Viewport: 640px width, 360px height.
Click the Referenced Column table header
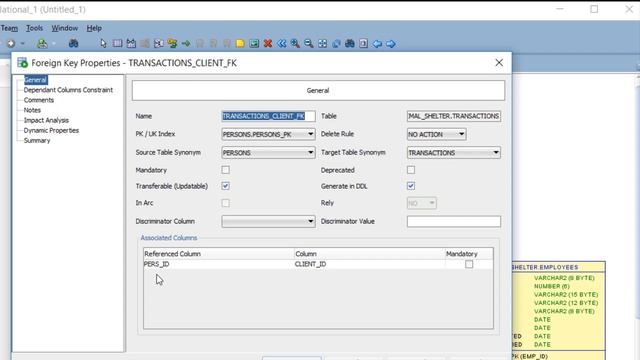(219, 253)
